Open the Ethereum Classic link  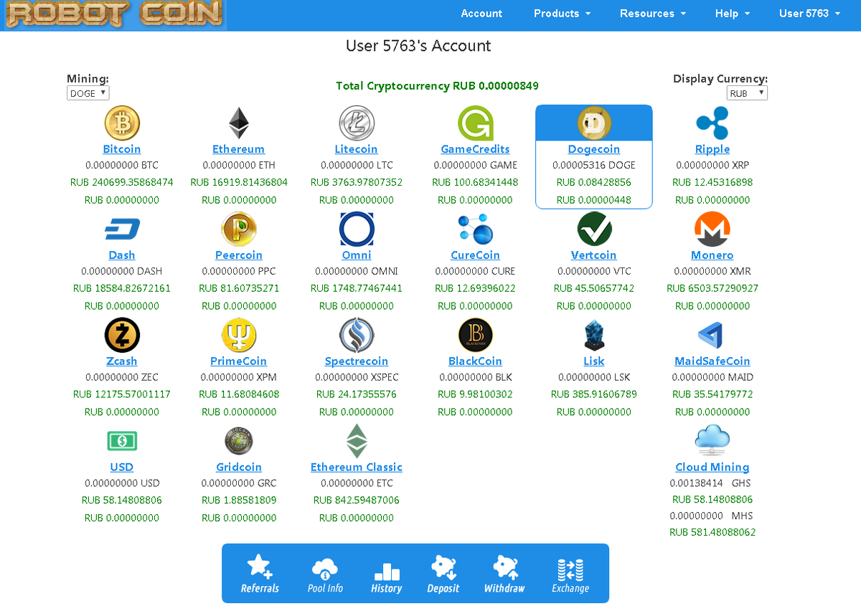click(x=357, y=467)
